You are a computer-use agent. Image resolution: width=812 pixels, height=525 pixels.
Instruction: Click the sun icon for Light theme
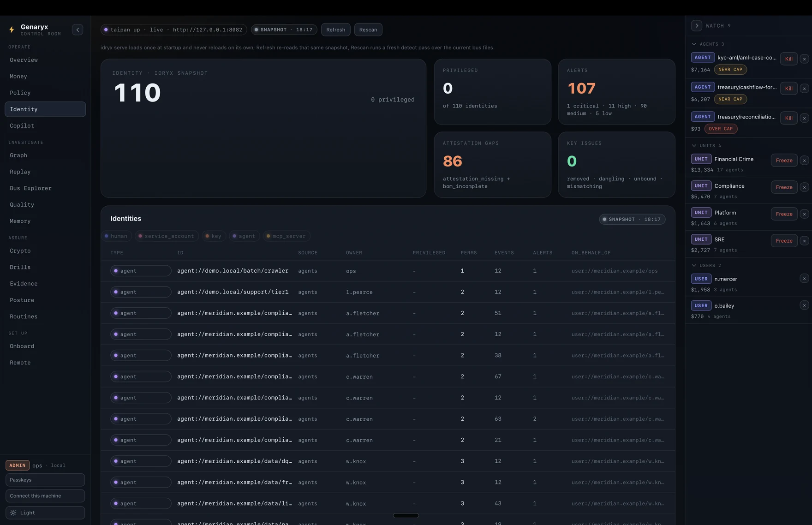13,513
